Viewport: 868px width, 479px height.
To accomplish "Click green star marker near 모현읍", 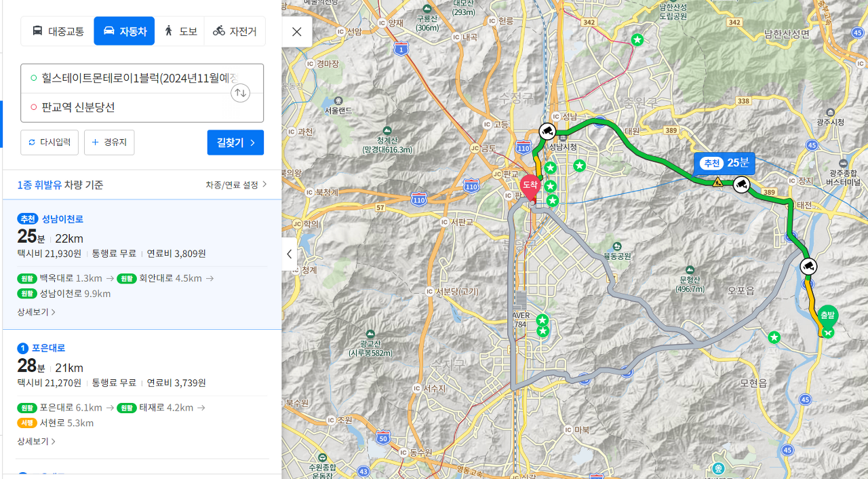I will [x=774, y=337].
